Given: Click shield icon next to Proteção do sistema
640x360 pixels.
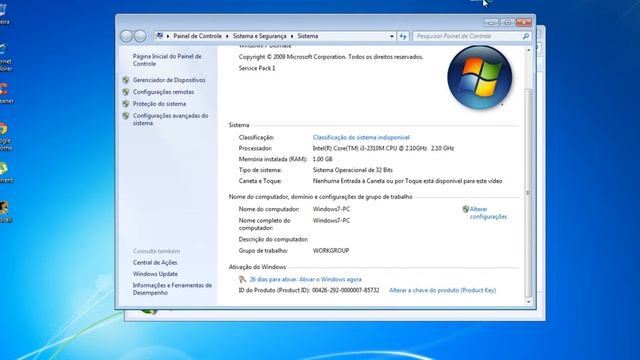Looking at the screenshot, I should pyautogui.click(x=126, y=104).
